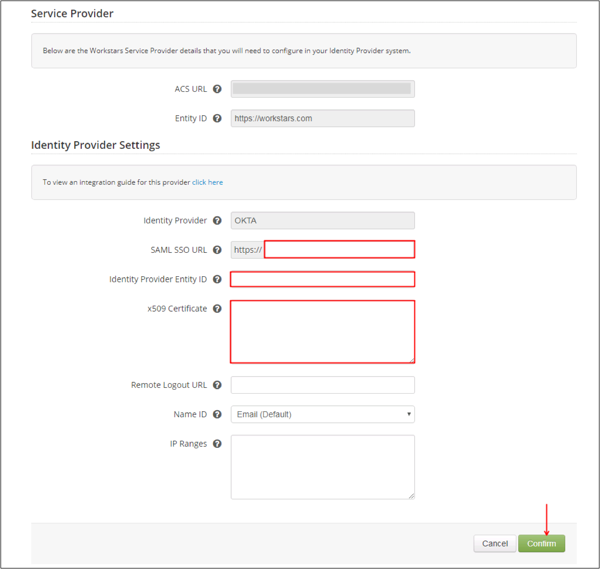This screenshot has height=569, width=600.
Task: Select the Remote Logout URL field
Action: coord(322,385)
